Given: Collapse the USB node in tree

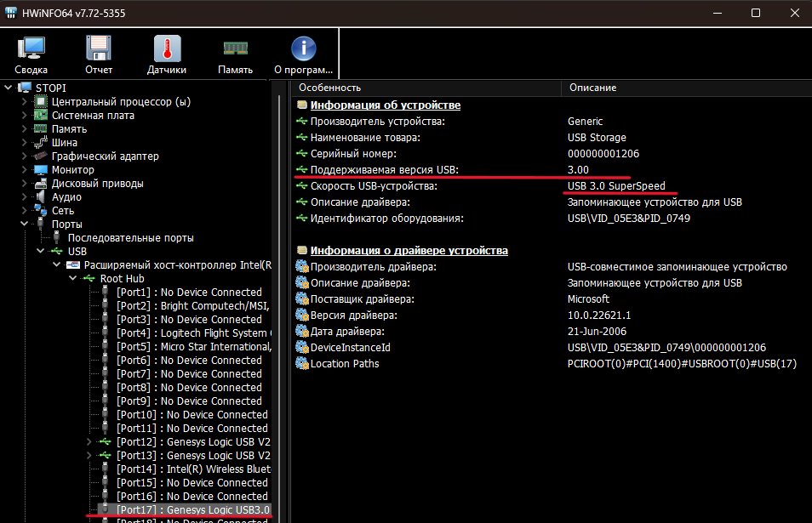Looking at the screenshot, I should [40, 251].
